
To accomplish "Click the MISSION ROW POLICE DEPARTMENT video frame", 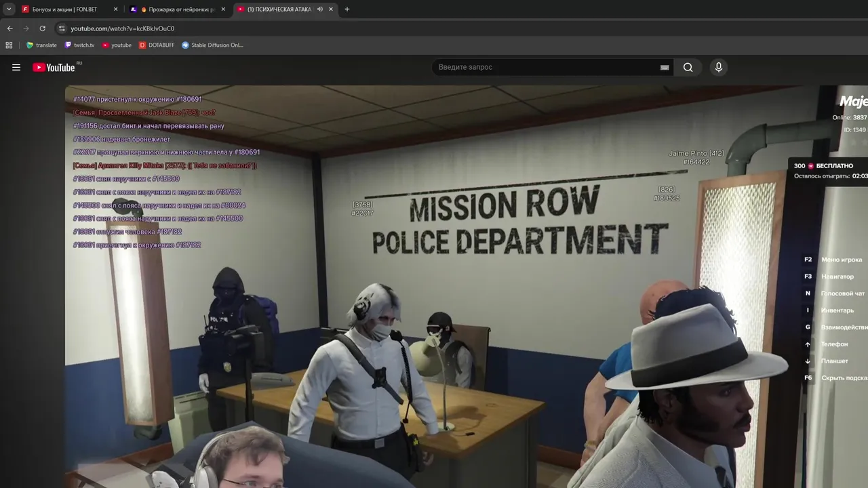I will [467, 286].
